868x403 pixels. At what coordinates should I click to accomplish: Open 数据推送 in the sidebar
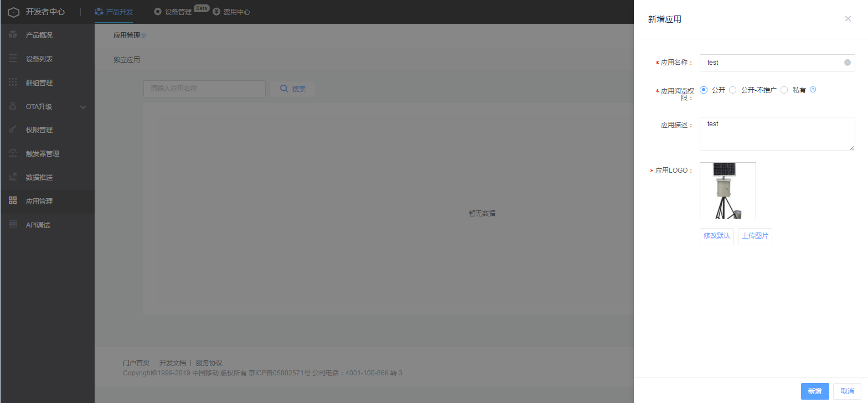point(48,177)
